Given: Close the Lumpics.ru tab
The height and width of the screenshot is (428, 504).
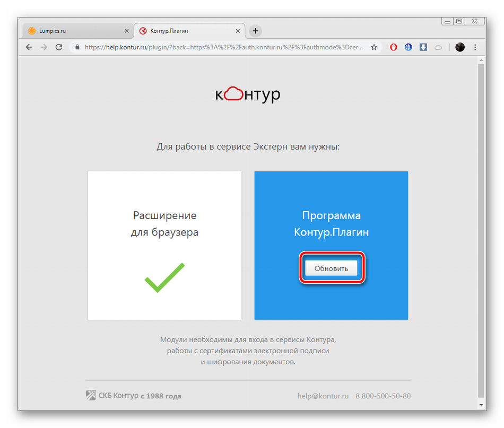Looking at the screenshot, I should pos(127,31).
